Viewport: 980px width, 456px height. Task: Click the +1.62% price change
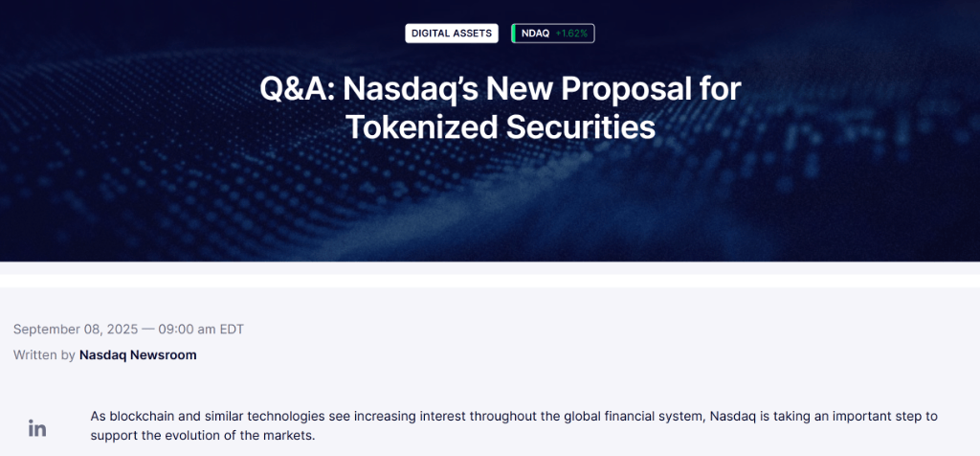click(573, 34)
